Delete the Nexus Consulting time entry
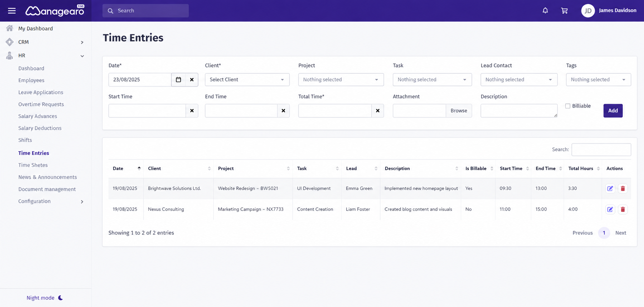 click(623, 210)
